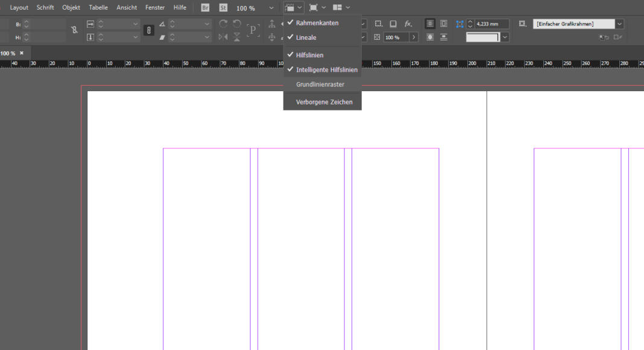Open the Ansicht menu
This screenshot has width=644, height=350.
[127, 7]
